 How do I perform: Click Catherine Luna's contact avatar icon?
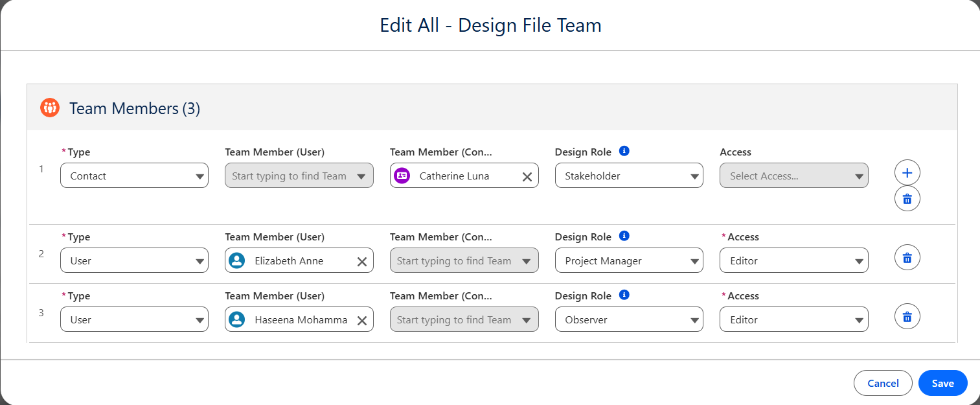click(402, 176)
